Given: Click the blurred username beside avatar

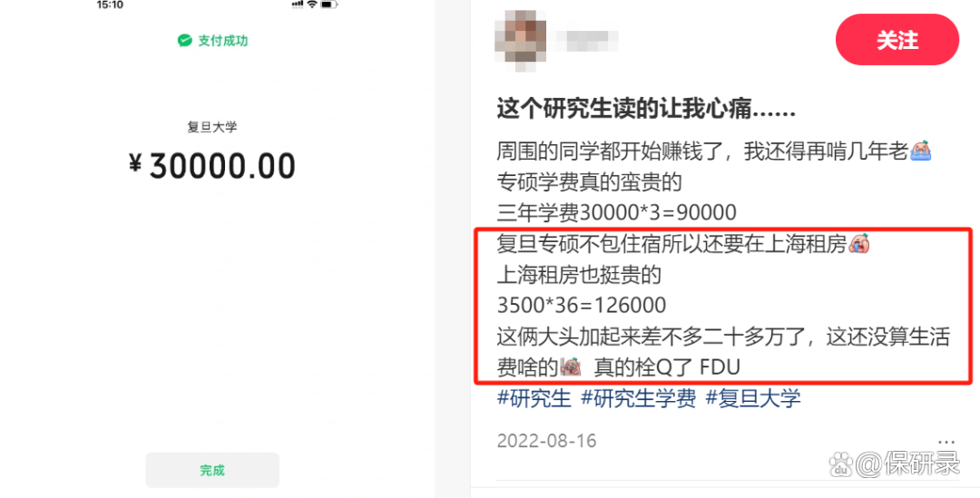Looking at the screenshot, I should click(586, 39).
